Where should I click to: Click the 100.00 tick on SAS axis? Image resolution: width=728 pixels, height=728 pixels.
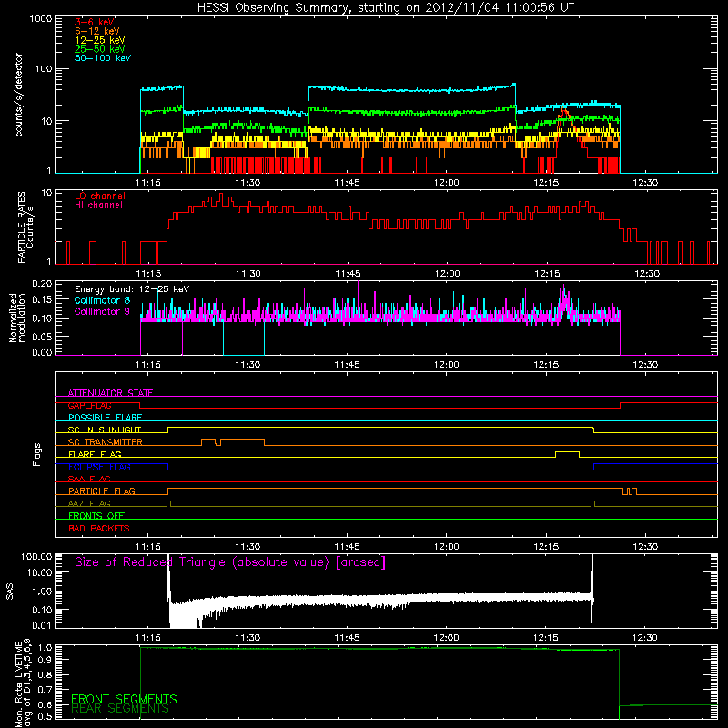coord(36,556)
